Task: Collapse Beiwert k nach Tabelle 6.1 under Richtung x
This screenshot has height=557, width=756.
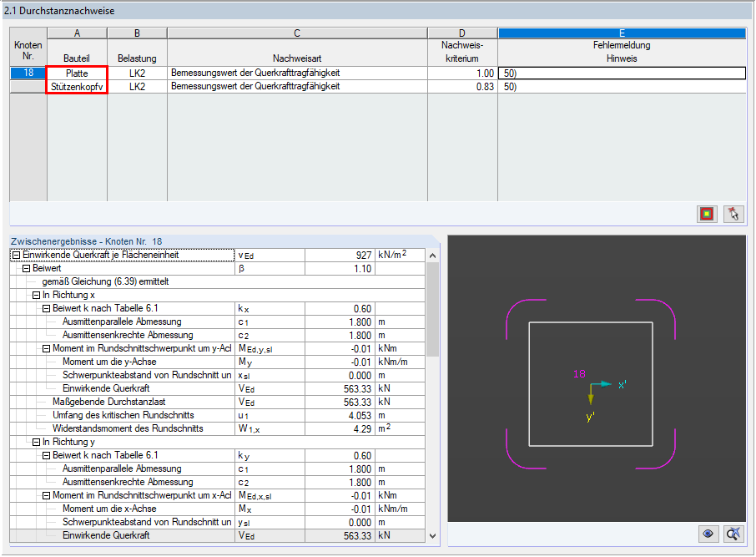Action: click(46, 309)
